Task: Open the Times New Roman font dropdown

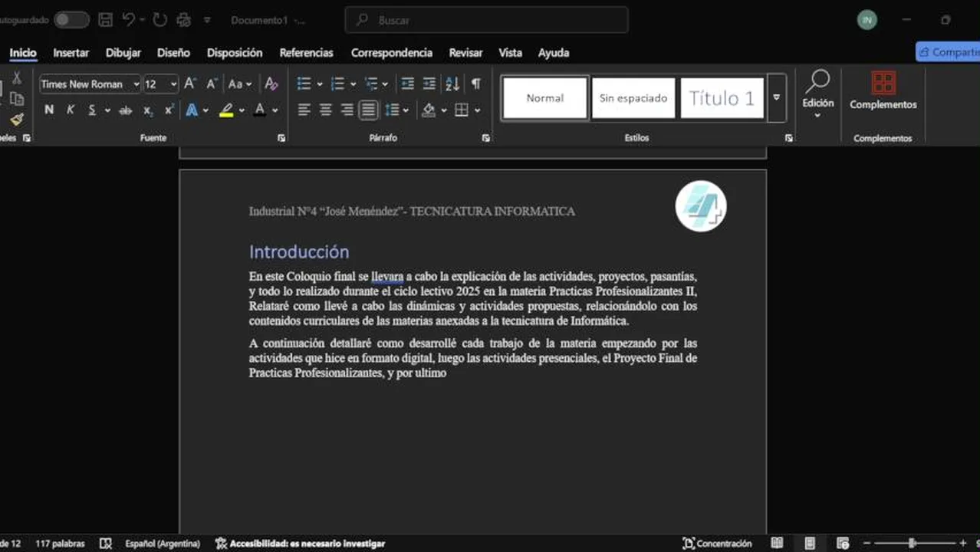Action: 136,84
